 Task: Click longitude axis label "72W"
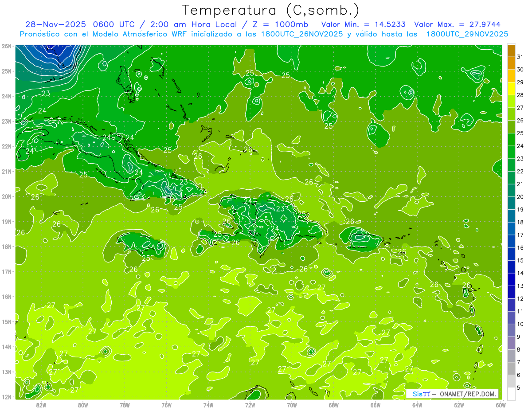point(250,404)
